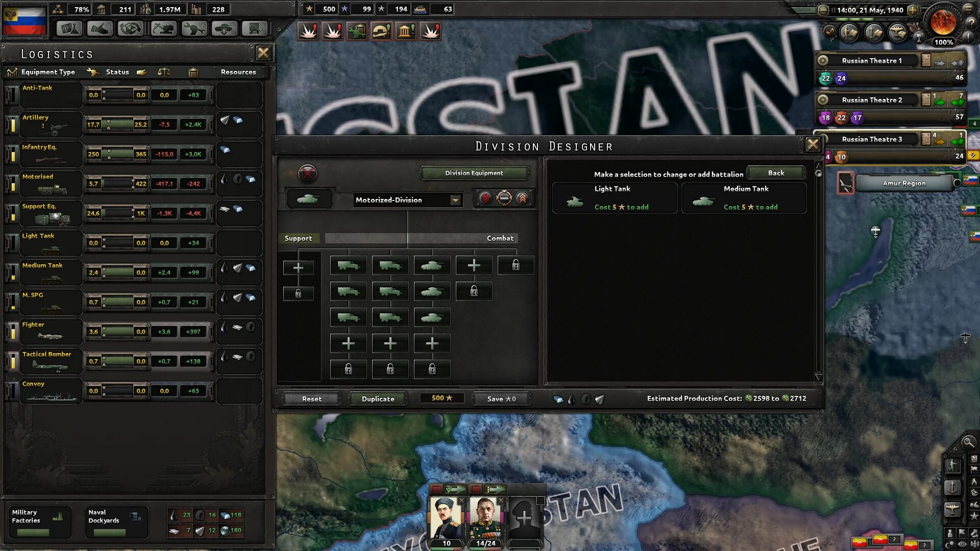This screenshot has height=551, width=980.
Task: Sort by Equipment Type column header
Action: 48,72
